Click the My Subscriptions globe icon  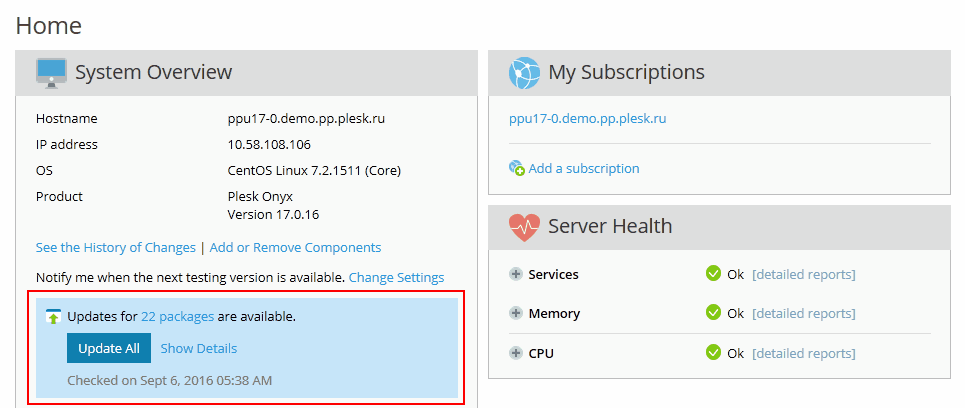pos(524,72)
